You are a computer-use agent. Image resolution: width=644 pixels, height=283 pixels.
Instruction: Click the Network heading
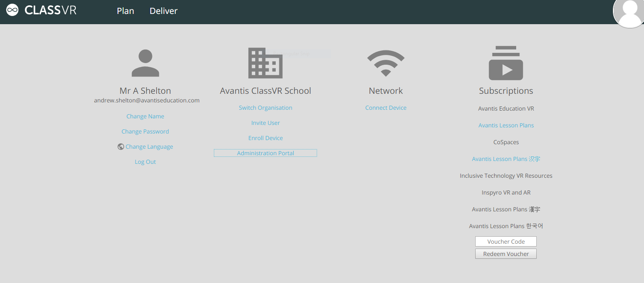point(386,91)
